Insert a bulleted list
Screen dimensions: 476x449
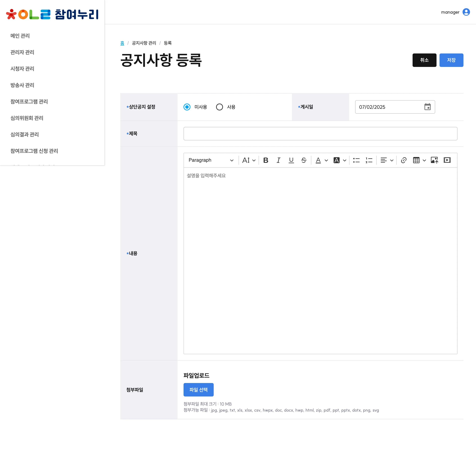pos(356,160)
